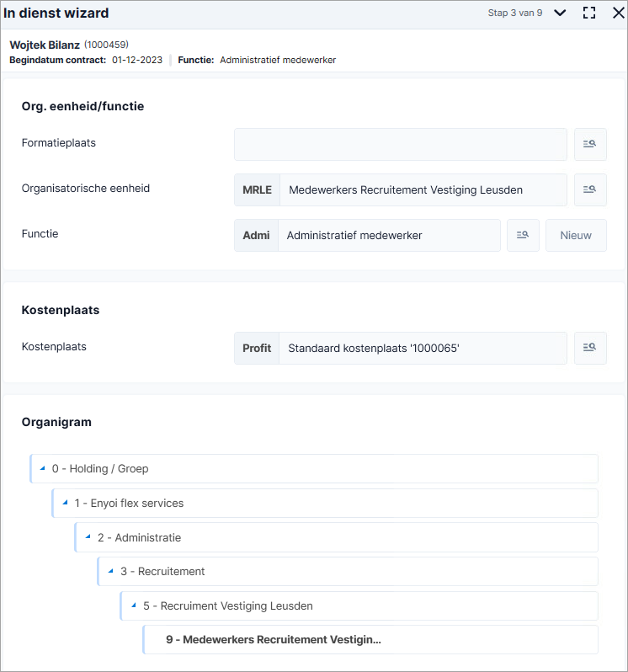Select the 3 - Recruitement row text
628x672 pixels.
[162, 571]
